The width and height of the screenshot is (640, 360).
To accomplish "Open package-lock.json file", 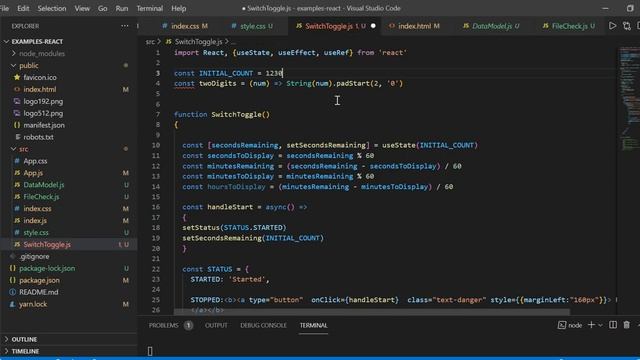I will (x=47, y=269).
